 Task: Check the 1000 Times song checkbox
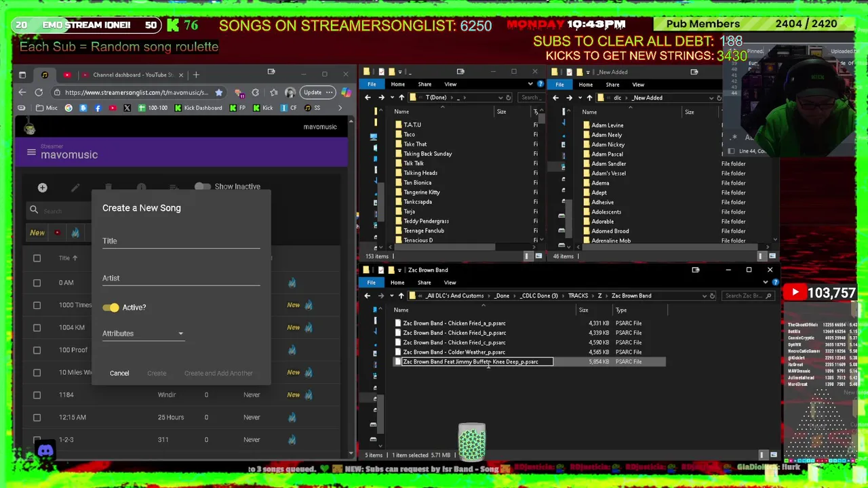37,305
